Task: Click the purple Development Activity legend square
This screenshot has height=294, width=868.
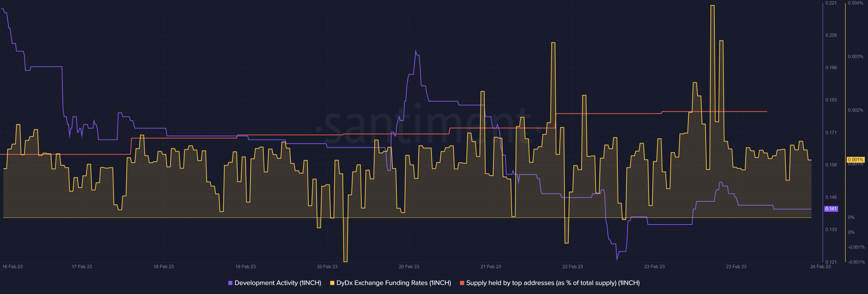Action: click(x=230, y=283)
